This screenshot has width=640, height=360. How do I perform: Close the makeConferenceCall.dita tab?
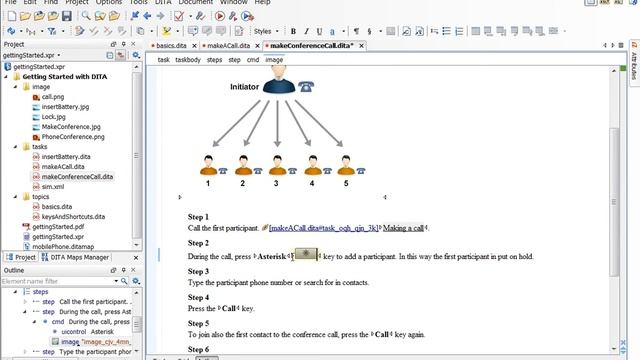tap(361, 46)
